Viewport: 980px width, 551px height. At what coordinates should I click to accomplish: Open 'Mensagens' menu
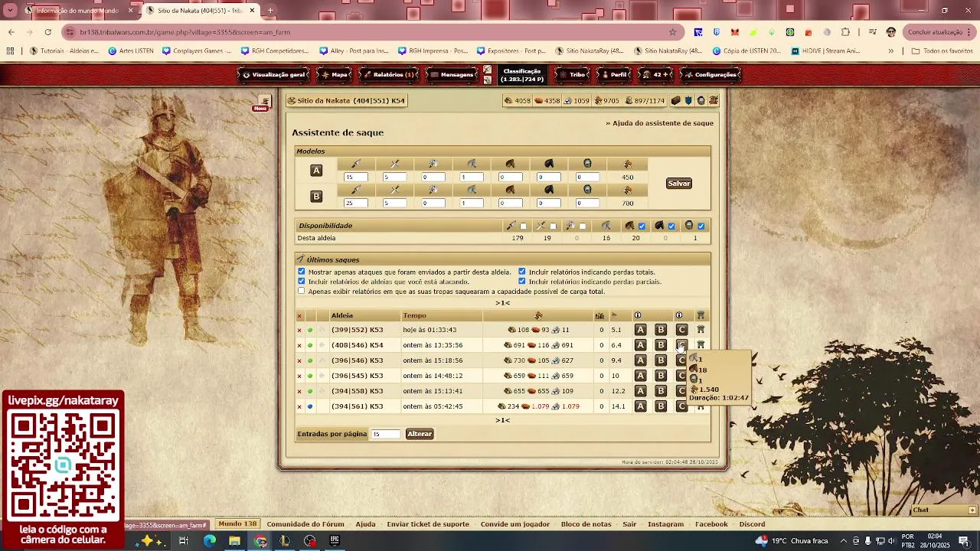tap(452, 75)
